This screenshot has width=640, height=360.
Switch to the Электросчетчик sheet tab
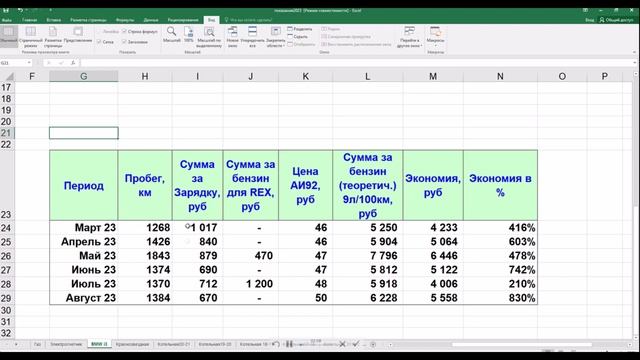[66, 344]
